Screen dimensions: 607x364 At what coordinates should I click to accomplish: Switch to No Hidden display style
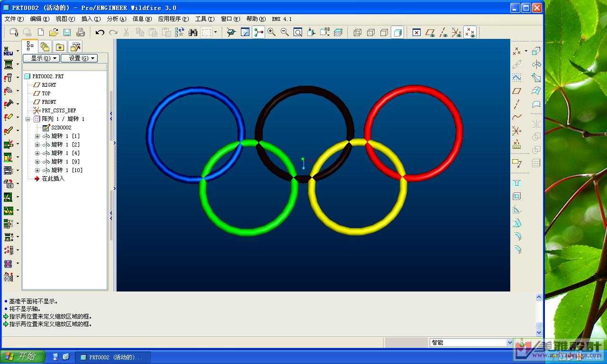(x=384, y=32)
